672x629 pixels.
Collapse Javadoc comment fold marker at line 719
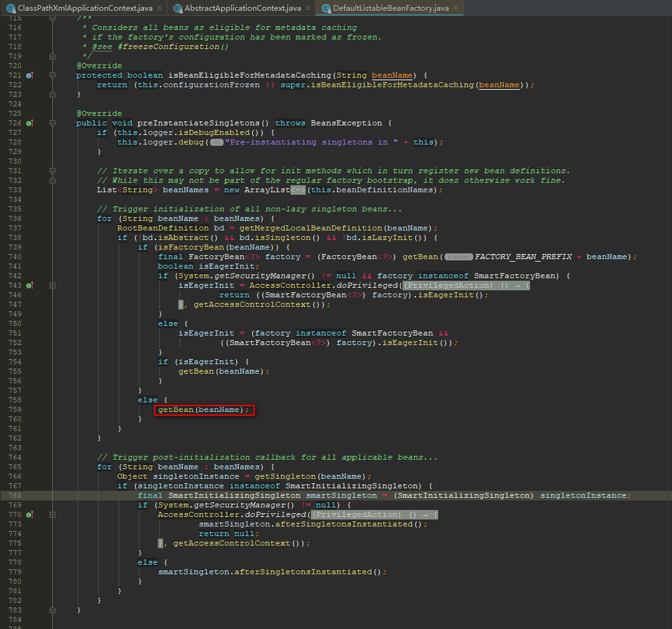(x=52, y=56)
